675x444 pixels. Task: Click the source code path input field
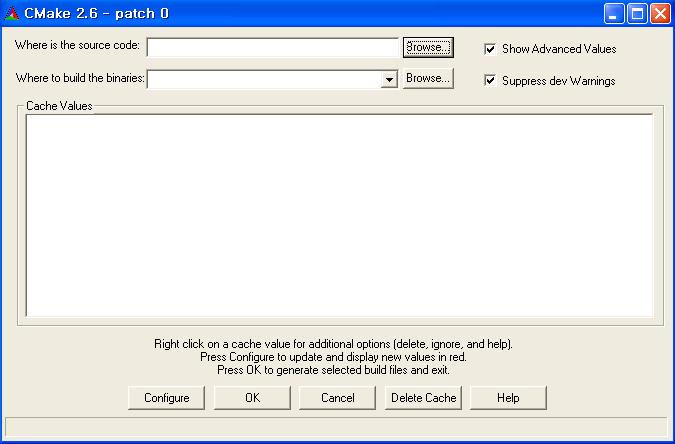tap(273, 47)
